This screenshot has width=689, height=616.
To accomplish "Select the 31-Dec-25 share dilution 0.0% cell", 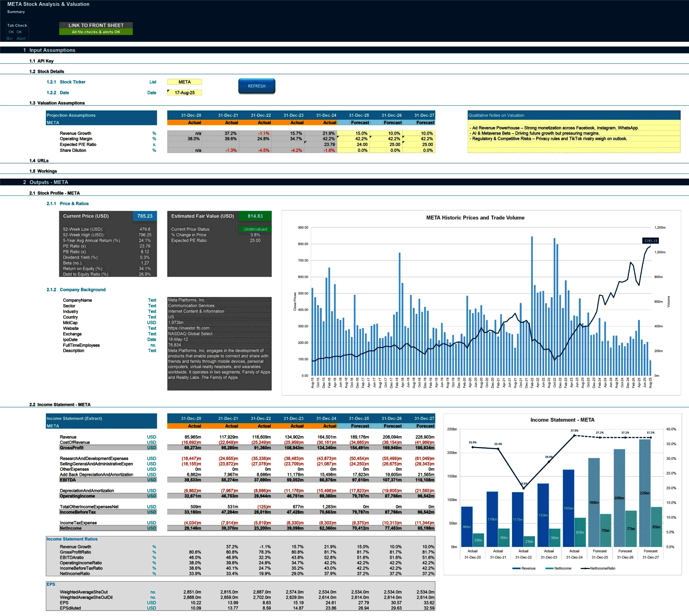I will tap(353, 150).
